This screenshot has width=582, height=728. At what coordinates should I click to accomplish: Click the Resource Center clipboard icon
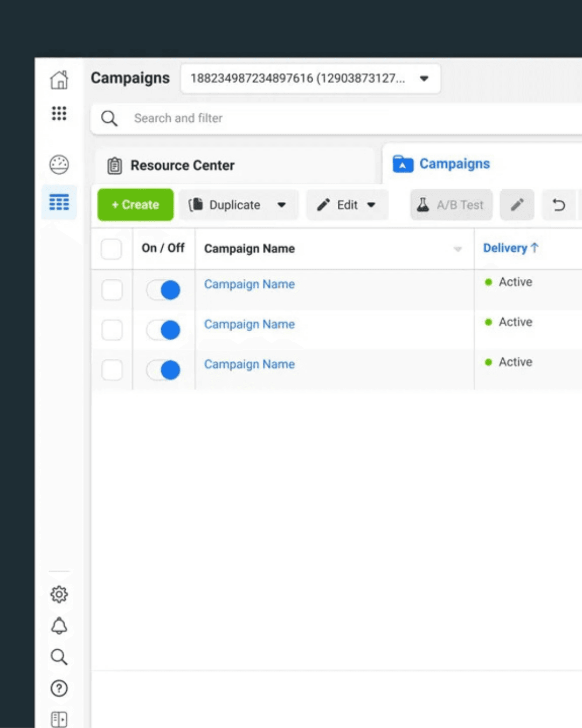pyautogui.click(x=114, y=166)
